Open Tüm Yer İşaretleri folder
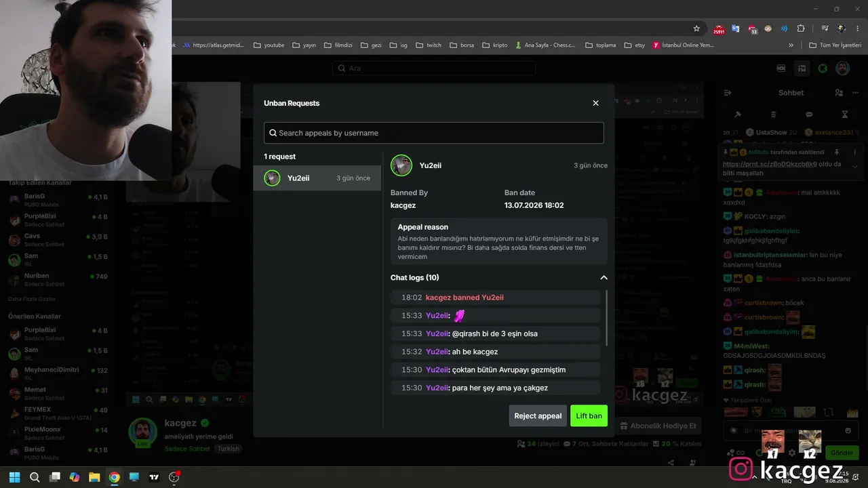 (x=835, y=45)
